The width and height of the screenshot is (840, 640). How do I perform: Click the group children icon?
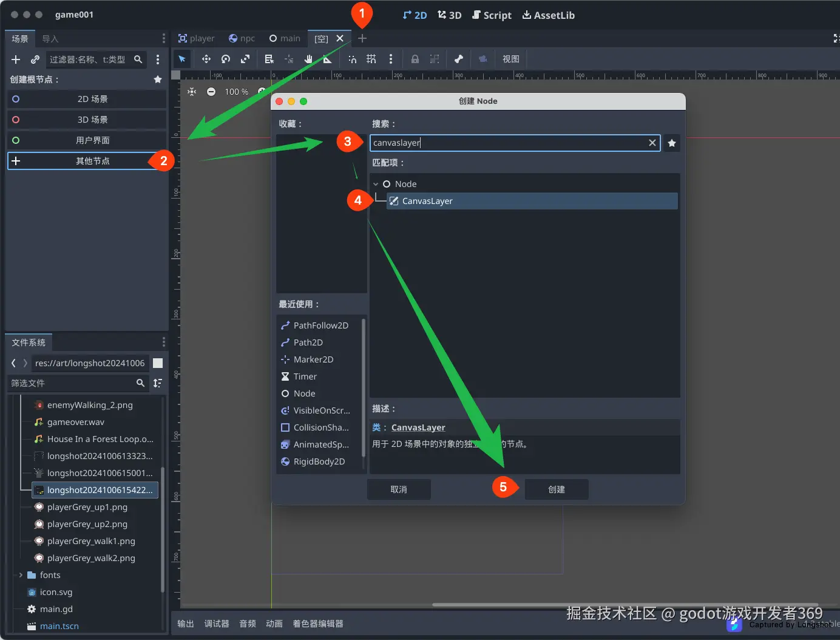(x=435, y=59)
